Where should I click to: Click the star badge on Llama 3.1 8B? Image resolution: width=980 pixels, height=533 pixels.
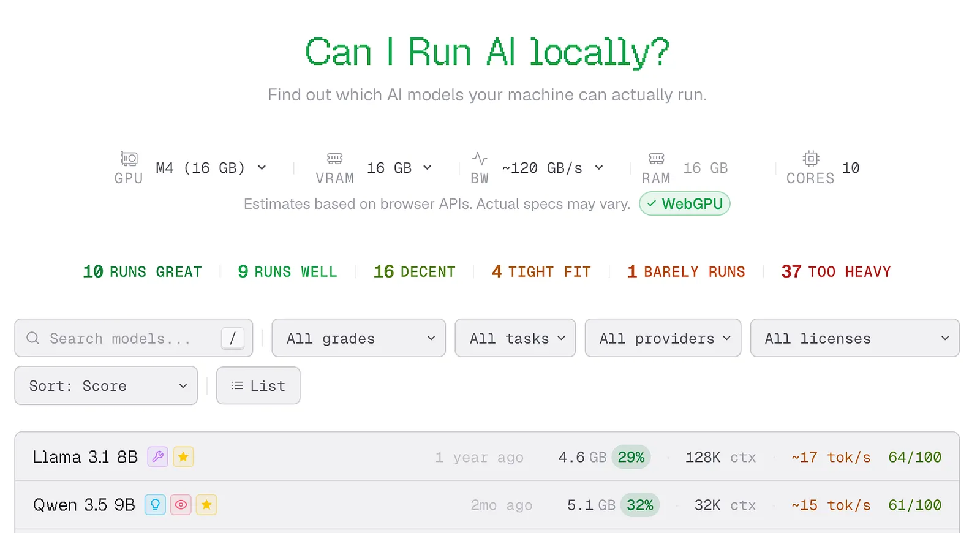click(183, 457)
